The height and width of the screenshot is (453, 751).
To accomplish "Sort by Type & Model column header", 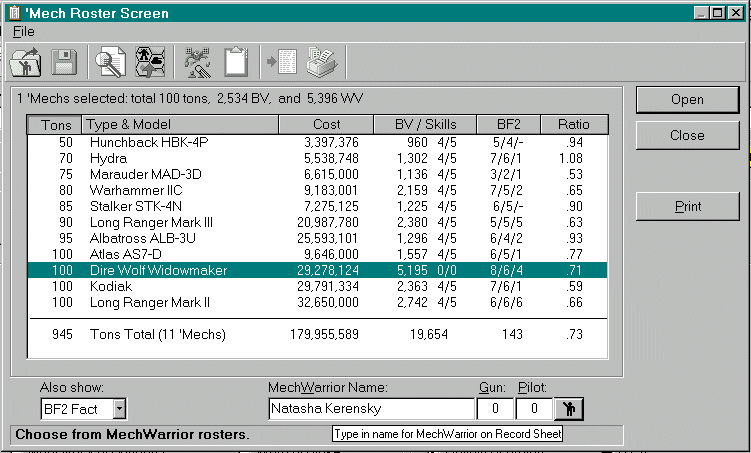I will coord(180,125).
